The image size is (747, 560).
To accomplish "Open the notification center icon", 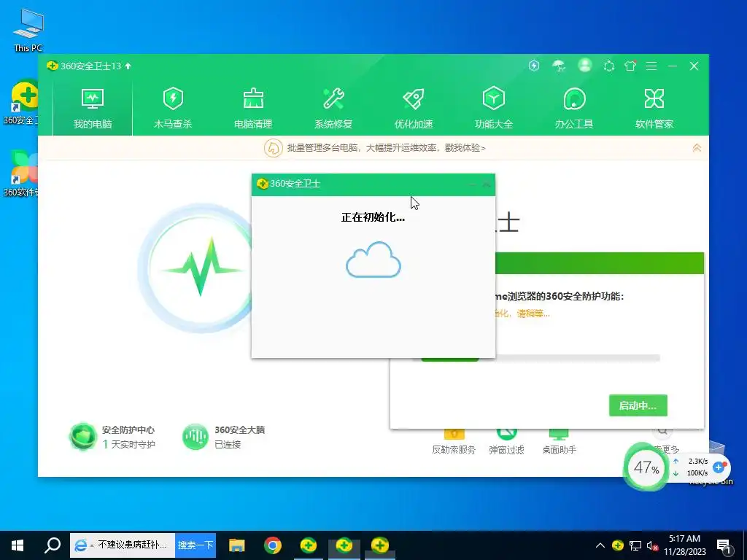I will [724, 545].
